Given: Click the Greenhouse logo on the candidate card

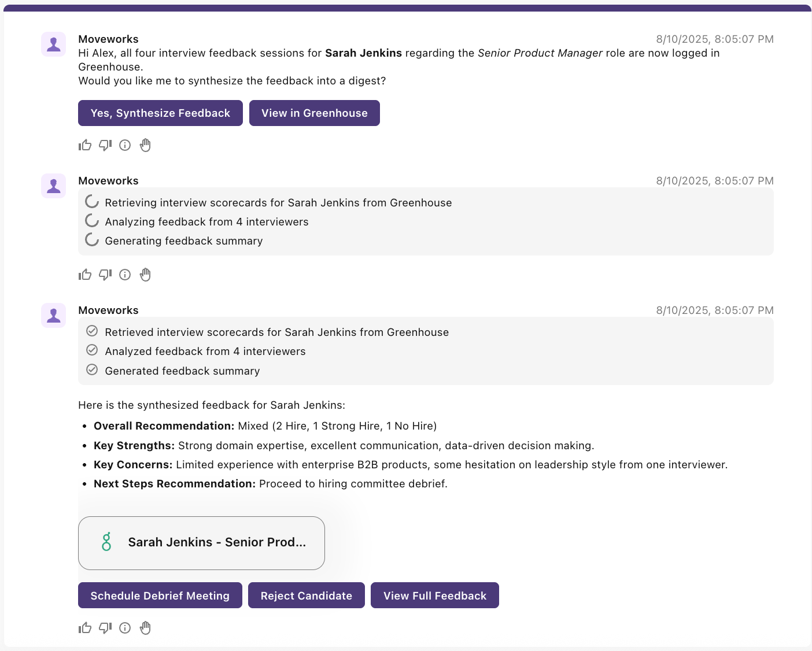Looking at the screenshot, I should click(x=106, y=542).
